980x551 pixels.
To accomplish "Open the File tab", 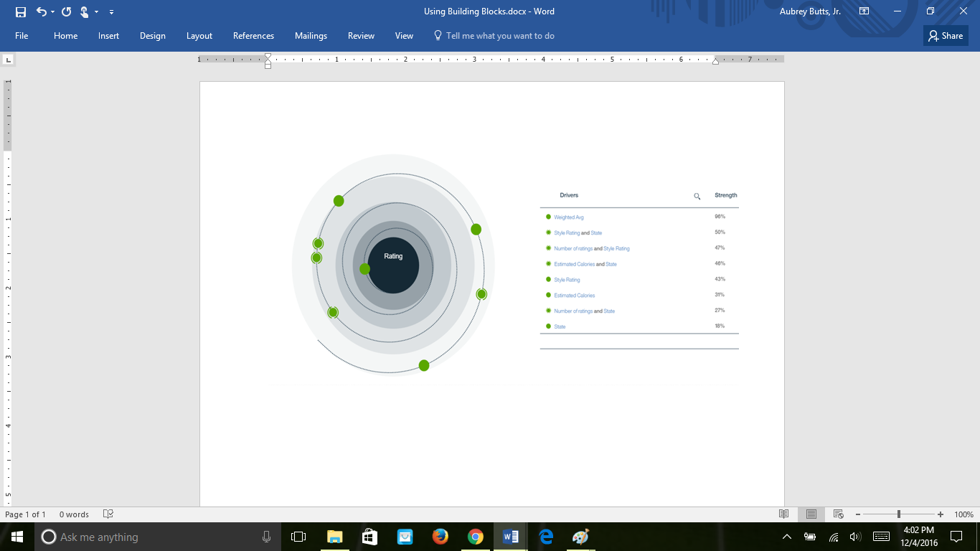I will [22, 36].
